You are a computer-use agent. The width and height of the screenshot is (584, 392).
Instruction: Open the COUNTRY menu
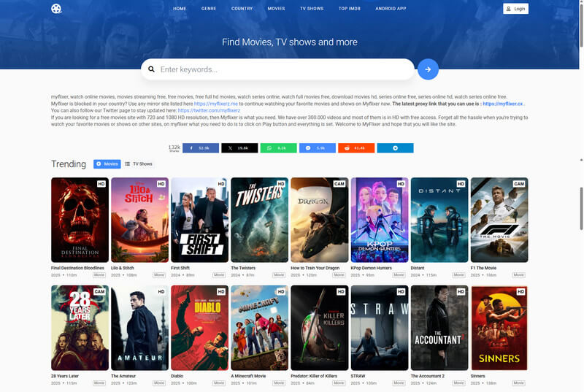pyautogui.click(x=242, y=9)
